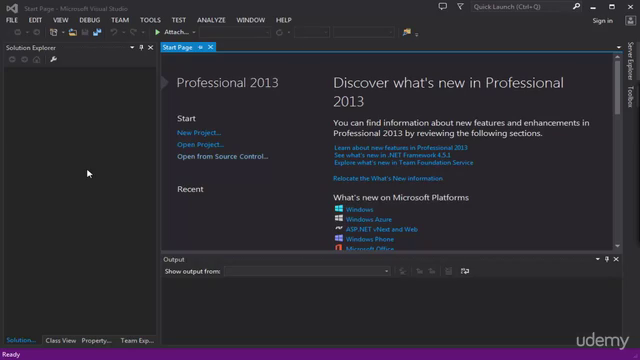This screenshot has width=640, height=360.
Task: Open the Windows Azure platform link
Action: tap(369, 219)
